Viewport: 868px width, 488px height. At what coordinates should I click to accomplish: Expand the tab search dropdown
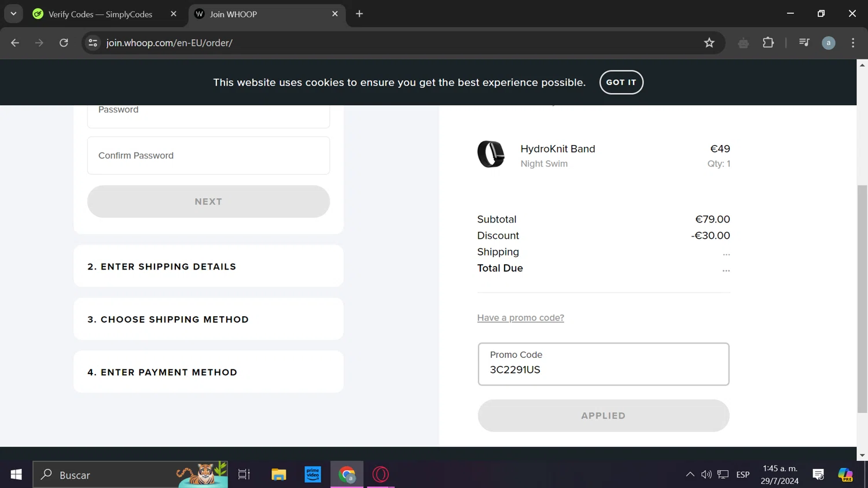point(13,14)
